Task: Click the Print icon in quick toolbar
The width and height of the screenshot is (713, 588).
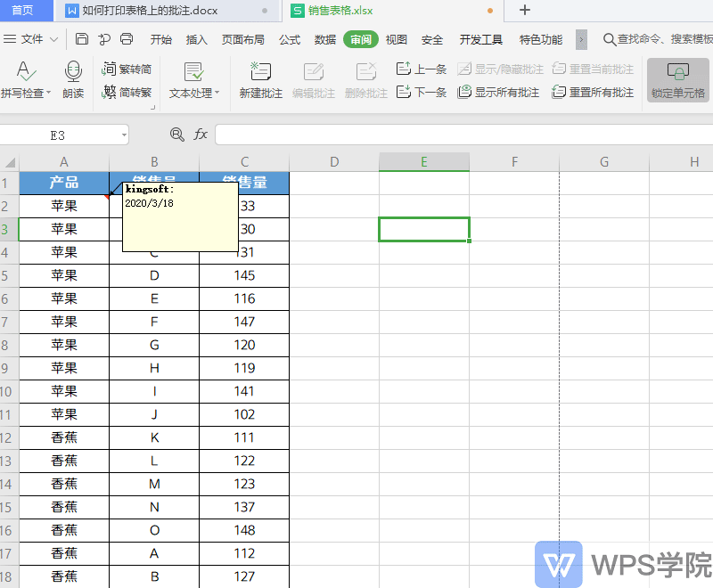Action: 127,39
